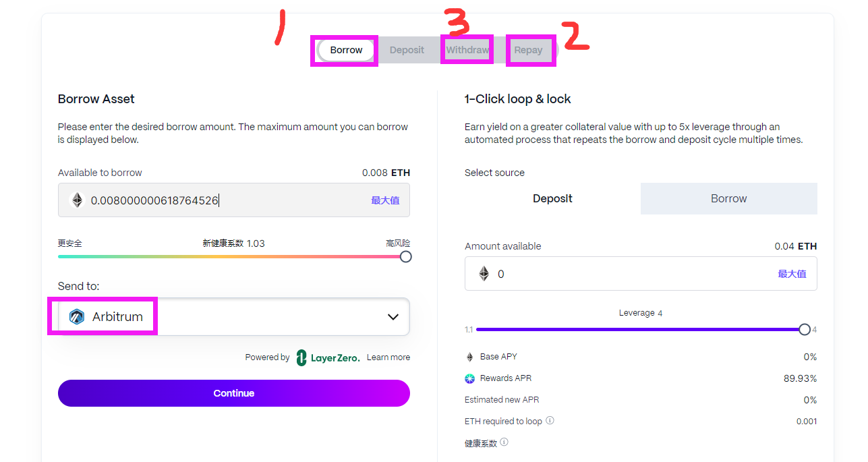Viewport: 868px width, 462px height.
Task: Open info tooltip beside ETH required to loop
Action: pyautogui.click(x=550, y=421)
